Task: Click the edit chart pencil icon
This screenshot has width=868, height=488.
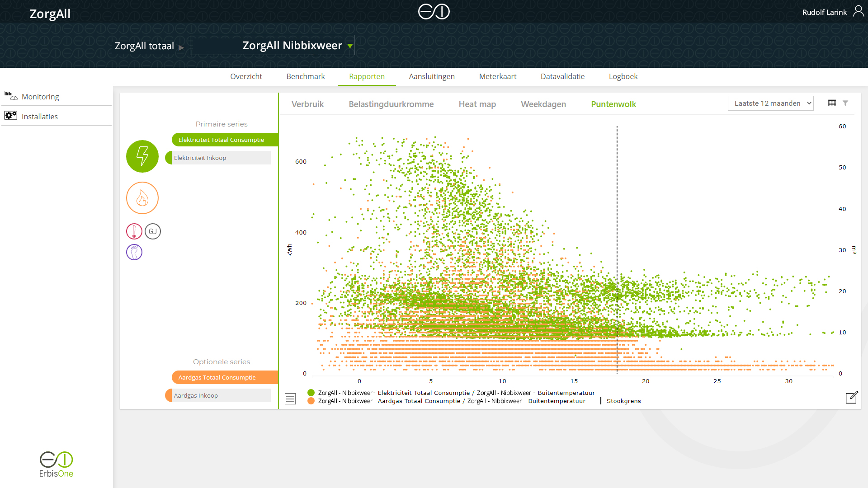Action: pos(852,397)
